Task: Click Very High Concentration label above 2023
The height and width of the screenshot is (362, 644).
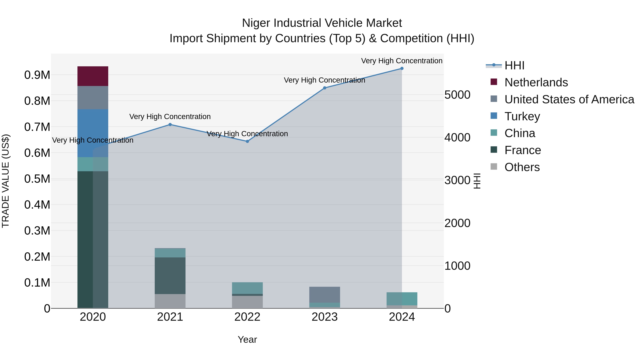Action: [325, 80]
